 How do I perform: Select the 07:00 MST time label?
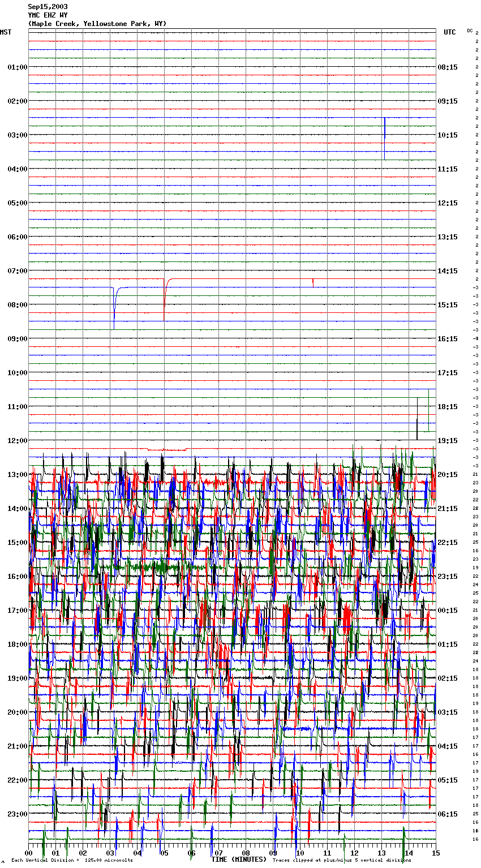[18, 271]
